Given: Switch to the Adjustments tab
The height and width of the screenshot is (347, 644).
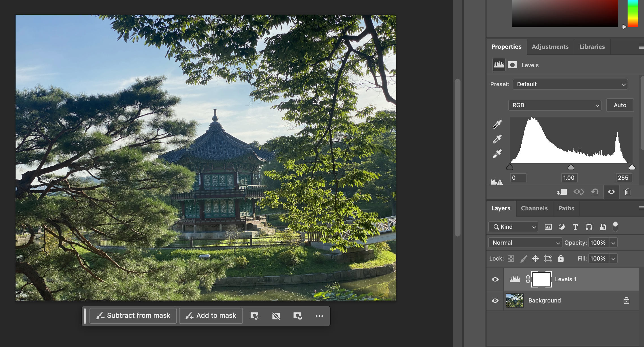Looking at the screenshot, I should coord(550,47).
